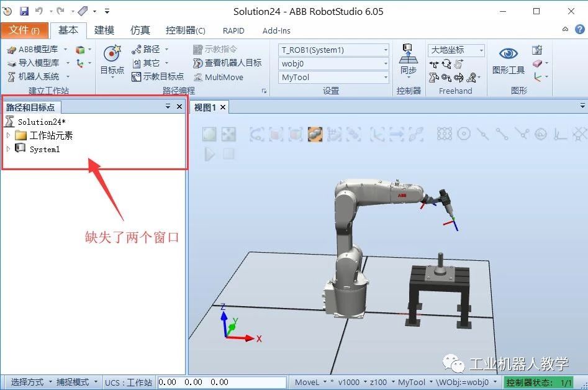Open the 选择方式 dropdown in status bar
Viewport: 588px width, 390px height.
tap(31, 382)
